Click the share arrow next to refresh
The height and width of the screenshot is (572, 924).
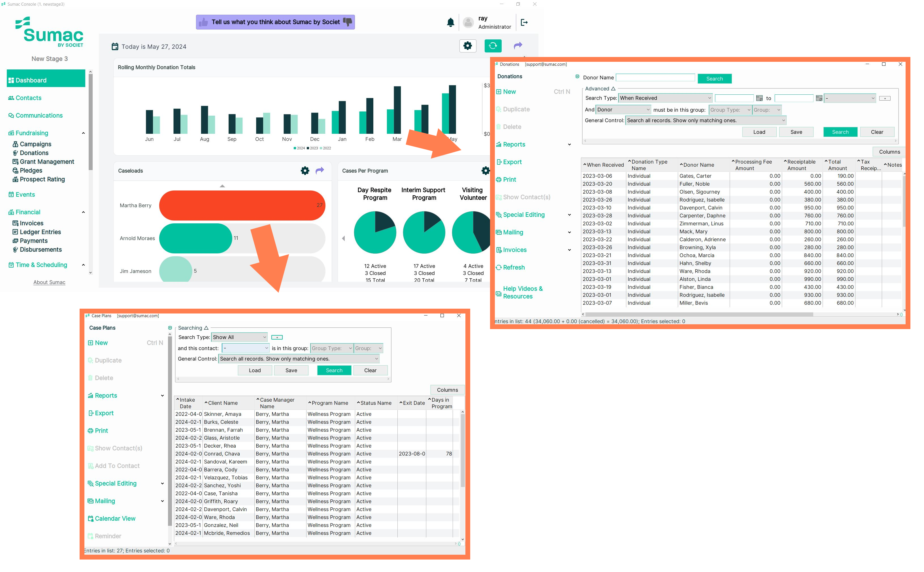[518, 45]
